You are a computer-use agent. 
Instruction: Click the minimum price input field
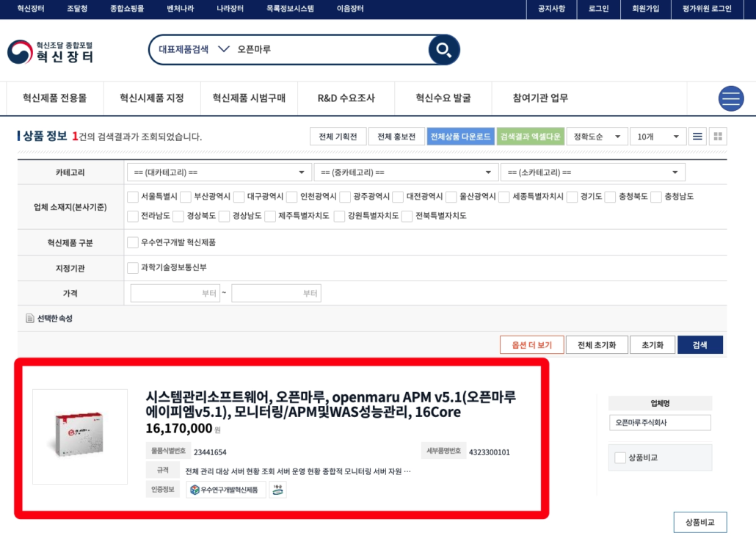174,292
